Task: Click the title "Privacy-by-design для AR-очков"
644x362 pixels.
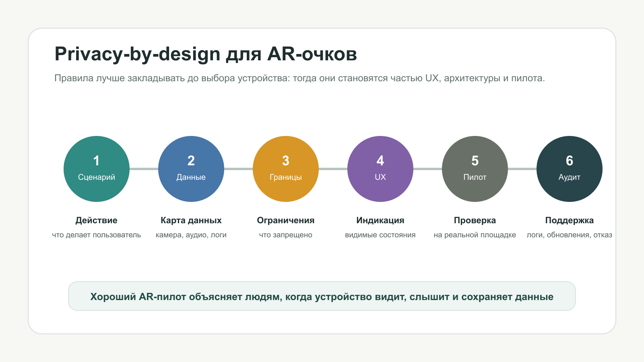Action: (x=206, y=54)
